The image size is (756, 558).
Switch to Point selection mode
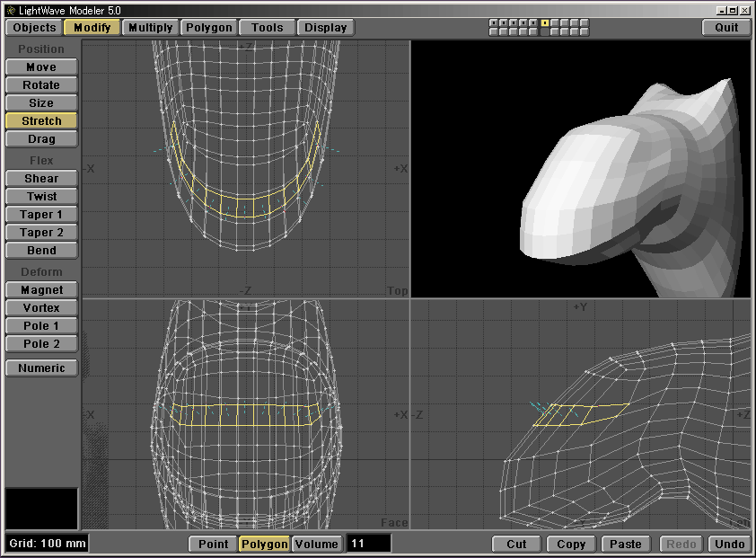point(213,544)
